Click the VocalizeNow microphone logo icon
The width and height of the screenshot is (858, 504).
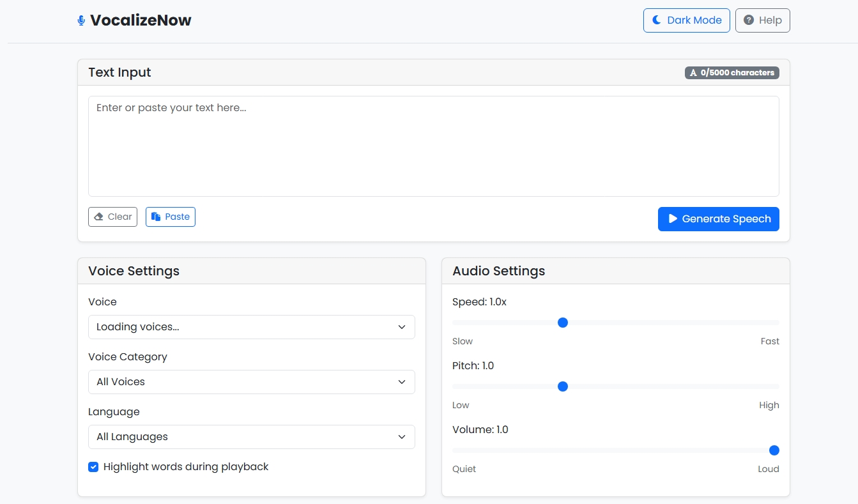(x=81, y=20)
